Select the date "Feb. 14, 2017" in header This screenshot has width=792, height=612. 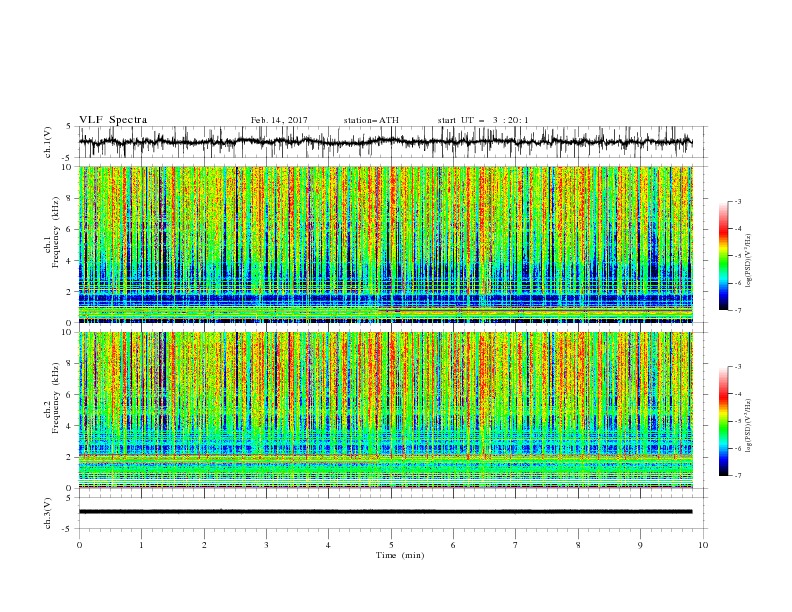(279, 120)
